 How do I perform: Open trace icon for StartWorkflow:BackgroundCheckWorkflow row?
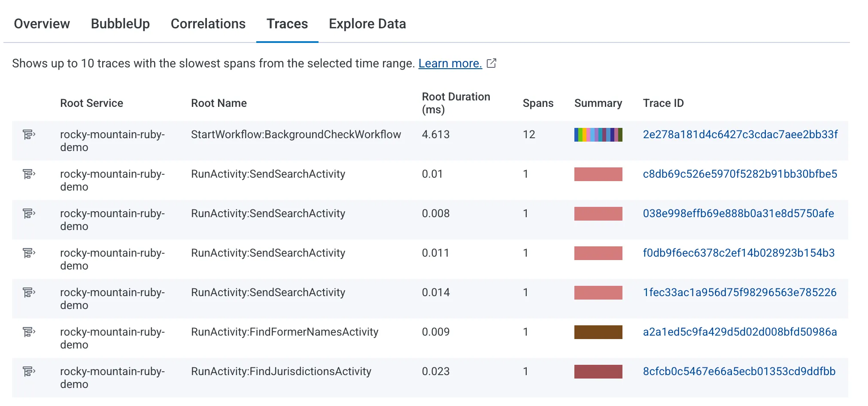coord(29,135)
